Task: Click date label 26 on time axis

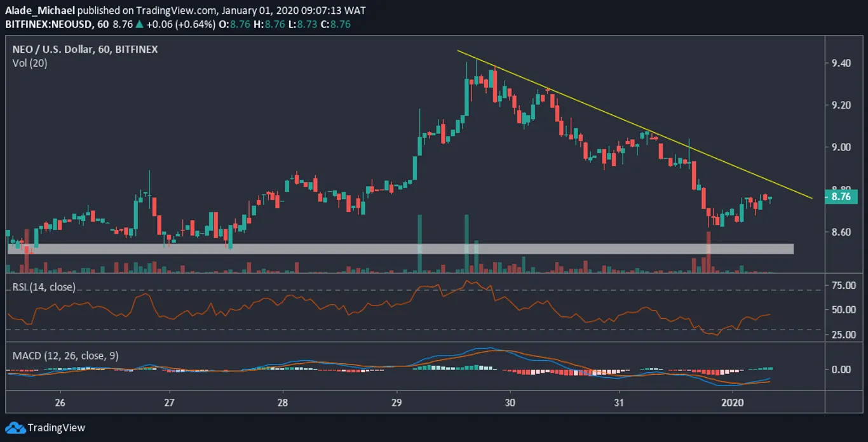Action: 60,403
